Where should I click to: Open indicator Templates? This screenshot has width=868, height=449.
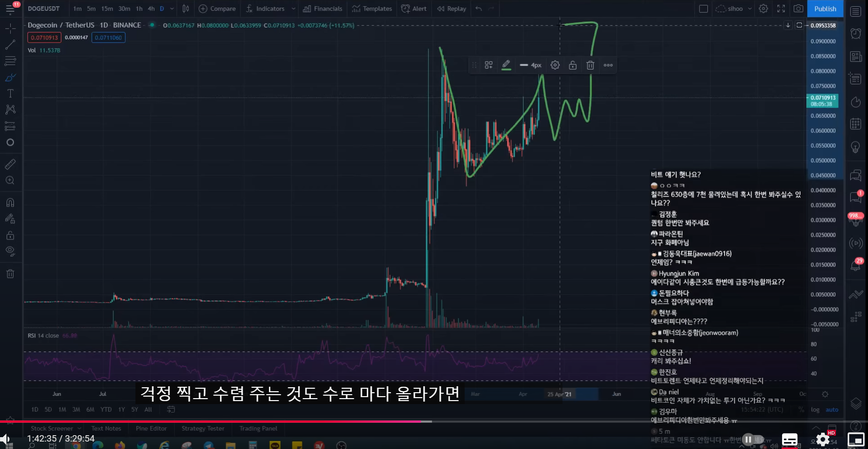point(372,8)
